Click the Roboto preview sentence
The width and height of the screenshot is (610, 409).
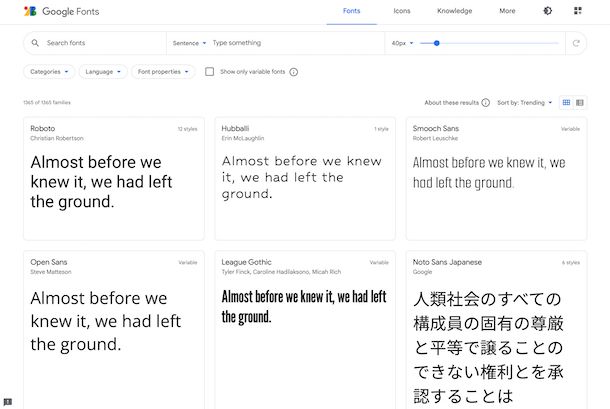tap(102, 182)
